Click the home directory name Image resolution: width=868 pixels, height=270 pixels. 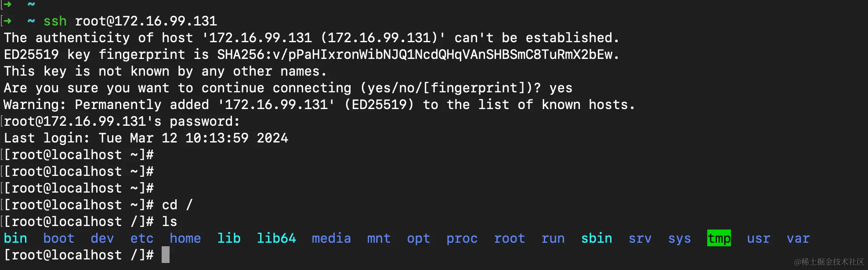[185, 238]
